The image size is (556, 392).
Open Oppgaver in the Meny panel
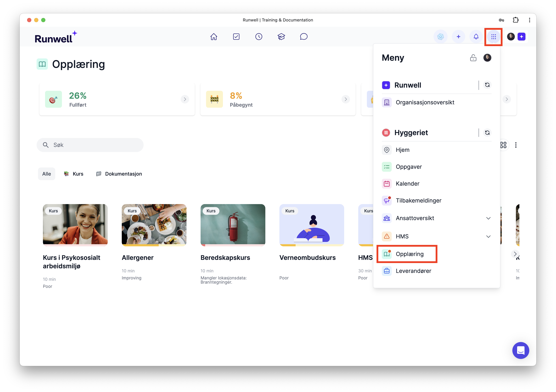click(436, 167)
